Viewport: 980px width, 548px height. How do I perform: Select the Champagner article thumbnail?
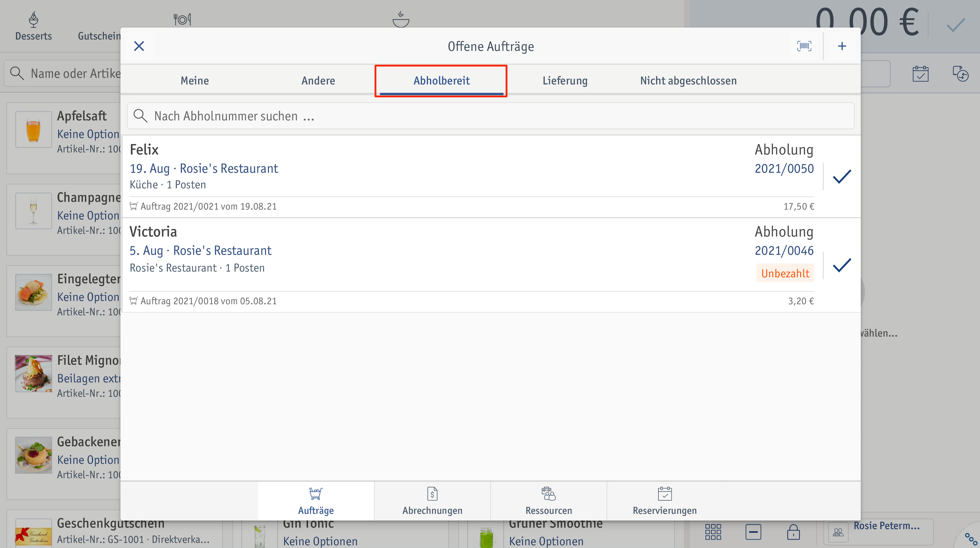tap(34, 211)
